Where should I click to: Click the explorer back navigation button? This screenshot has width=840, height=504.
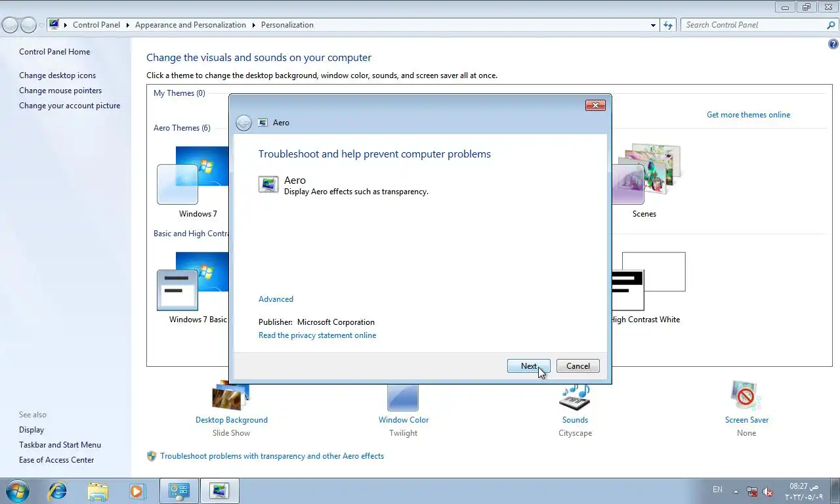point(10,25)
